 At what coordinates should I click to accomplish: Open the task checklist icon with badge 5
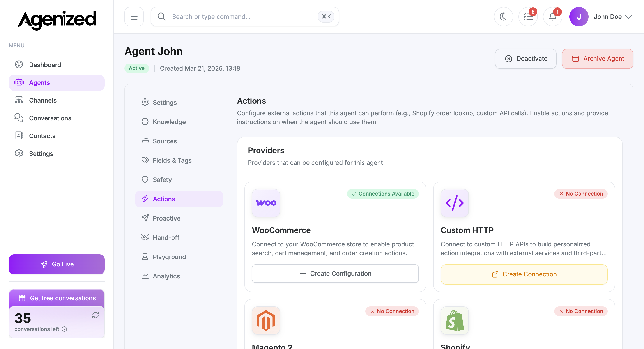point(528,16)
